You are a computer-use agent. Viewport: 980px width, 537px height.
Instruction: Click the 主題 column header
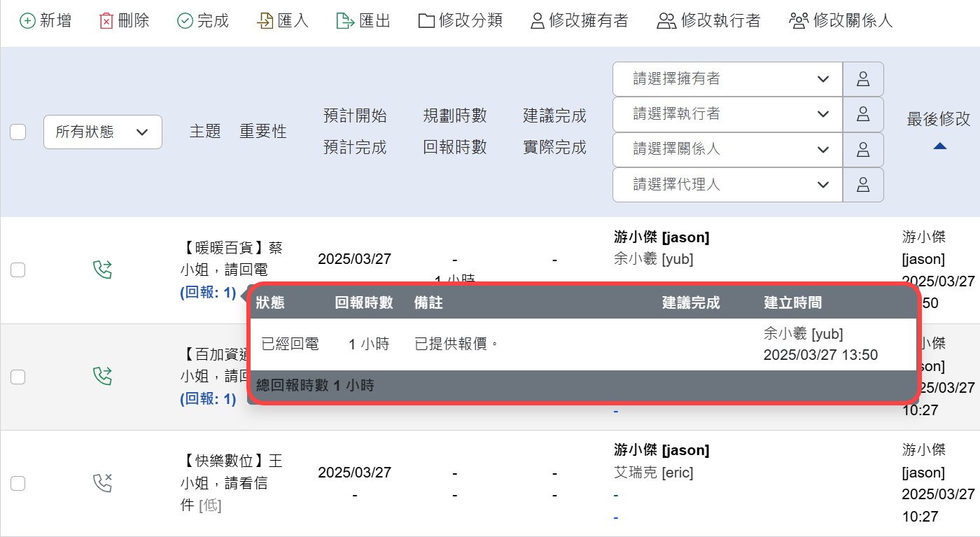pos(205,132)
